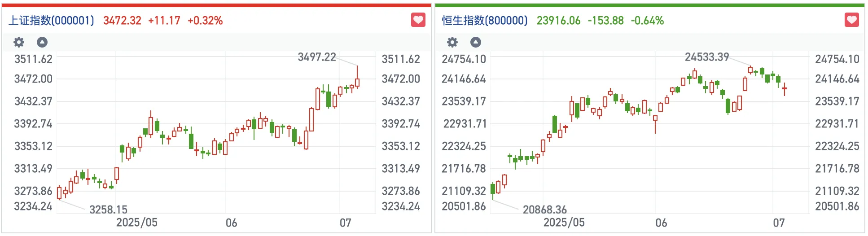
Task: Click the 24533.39 peak label
Action: coord(707,57)
